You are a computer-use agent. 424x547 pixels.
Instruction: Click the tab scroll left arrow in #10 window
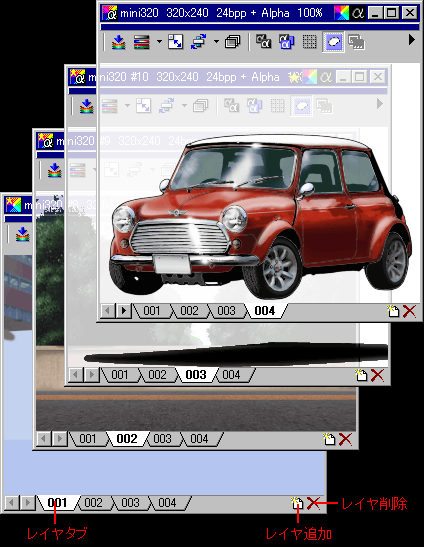tap(75, 375)
